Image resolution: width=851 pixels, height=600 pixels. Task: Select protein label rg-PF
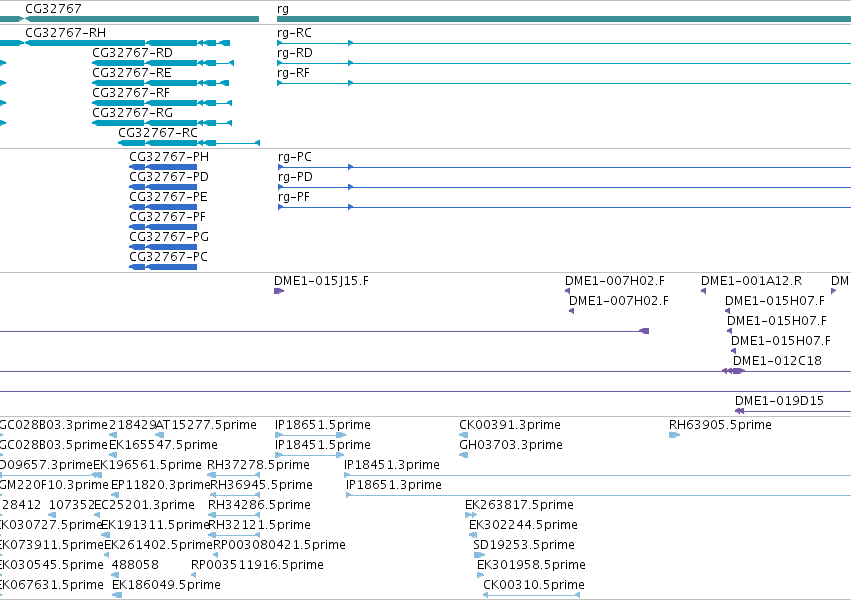294,197
